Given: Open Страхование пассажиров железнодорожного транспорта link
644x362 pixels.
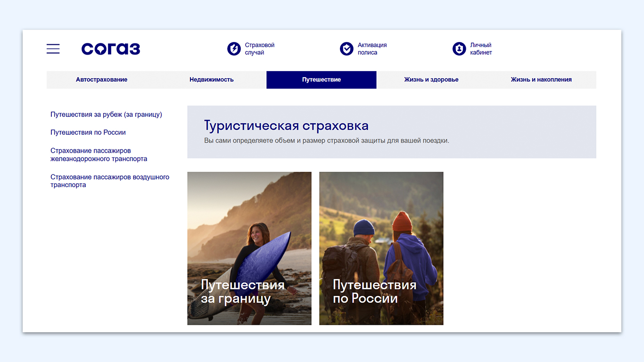Looking at the screenshot, I should click(99, 155).
